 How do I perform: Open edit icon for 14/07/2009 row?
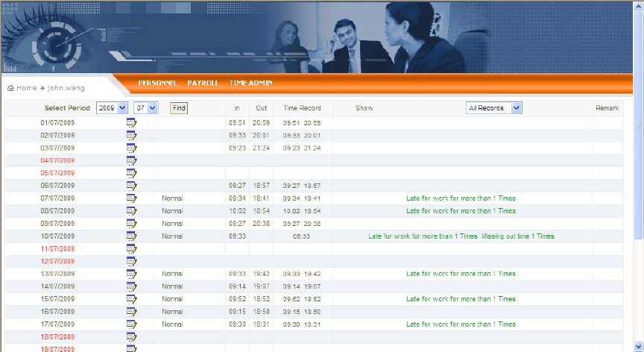click(x=131, y=286)
